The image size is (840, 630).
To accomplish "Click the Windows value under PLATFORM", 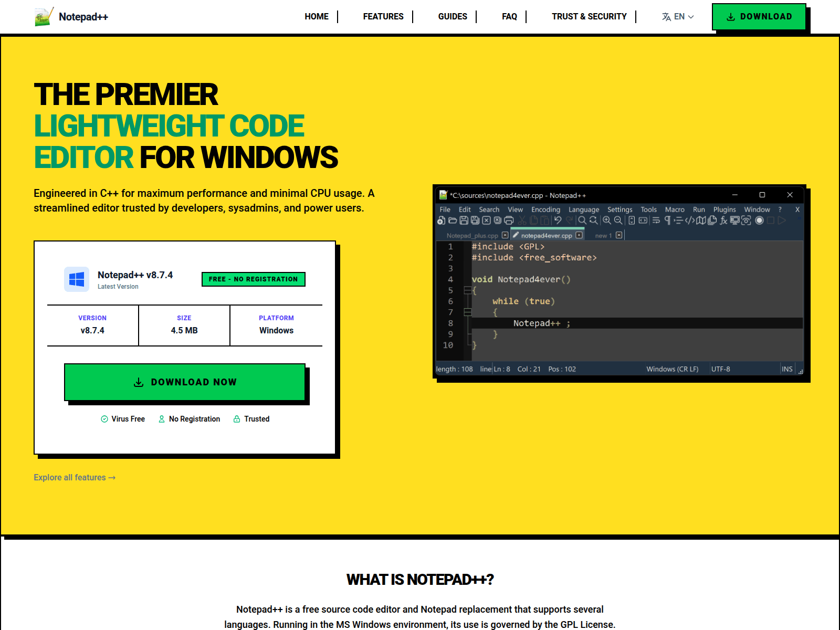I will click(276, 330).
